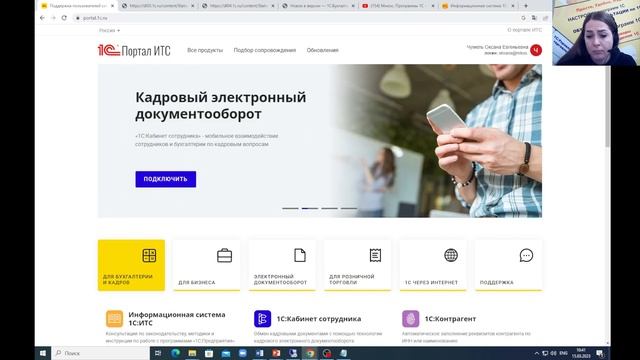Open Обновления menu item
640x360 pixels.
pyautogui.click(x=322, y=50)
